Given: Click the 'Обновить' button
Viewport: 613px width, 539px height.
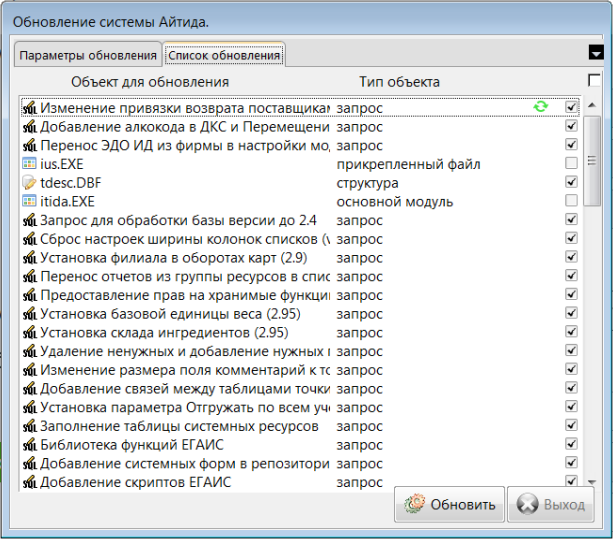Looking at the screenshot, I should point(449,504).
